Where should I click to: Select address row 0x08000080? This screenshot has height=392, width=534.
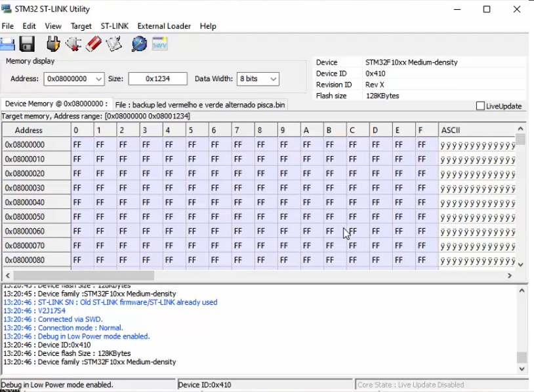[x=37, y=260]
